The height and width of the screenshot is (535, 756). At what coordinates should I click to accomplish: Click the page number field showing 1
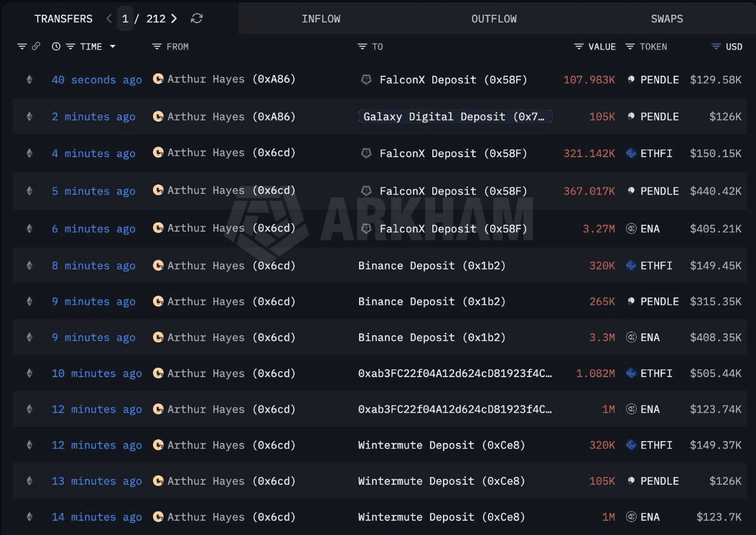point(125,18)
